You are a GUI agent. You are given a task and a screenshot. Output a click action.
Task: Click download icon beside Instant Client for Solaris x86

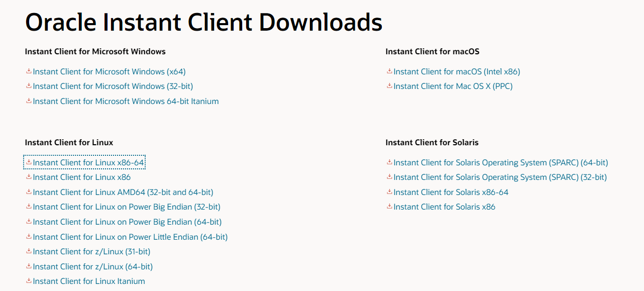389,207
